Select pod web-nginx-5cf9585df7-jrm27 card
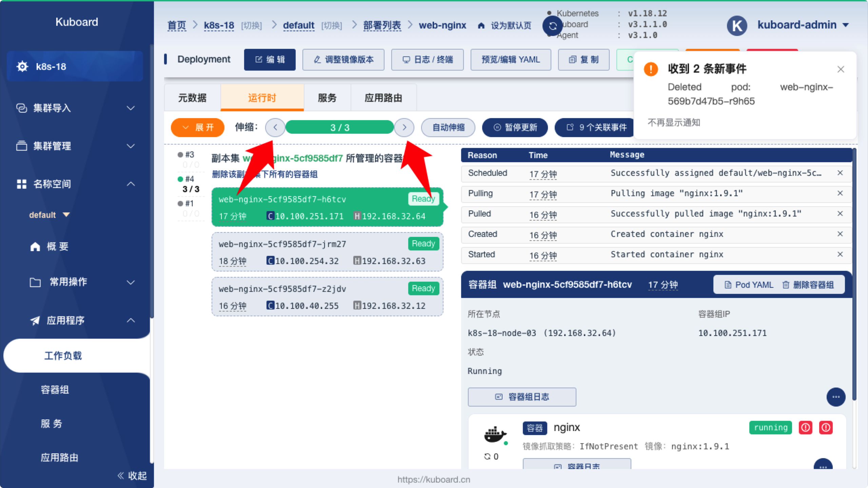868x488 pixels. (327, 252)
